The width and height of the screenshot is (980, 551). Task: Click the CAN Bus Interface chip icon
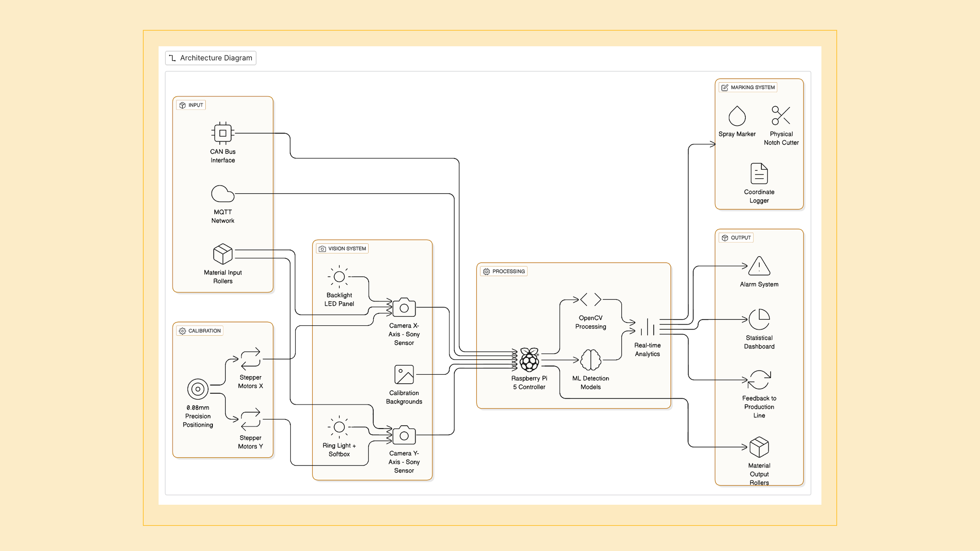click(223, 133)
